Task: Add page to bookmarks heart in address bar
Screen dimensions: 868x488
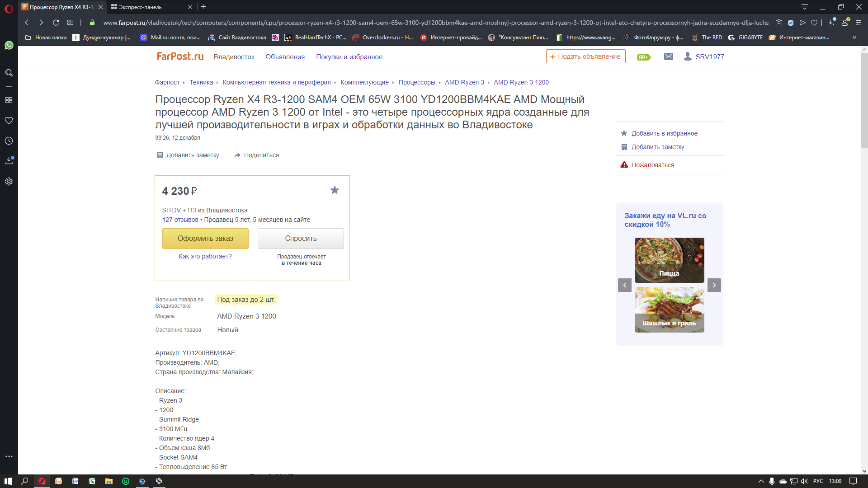Action: [814, 23]
